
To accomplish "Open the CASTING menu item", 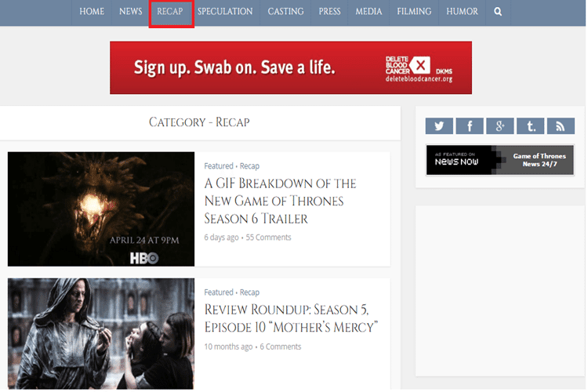I will pyautogui.click(x=285, y=12).
